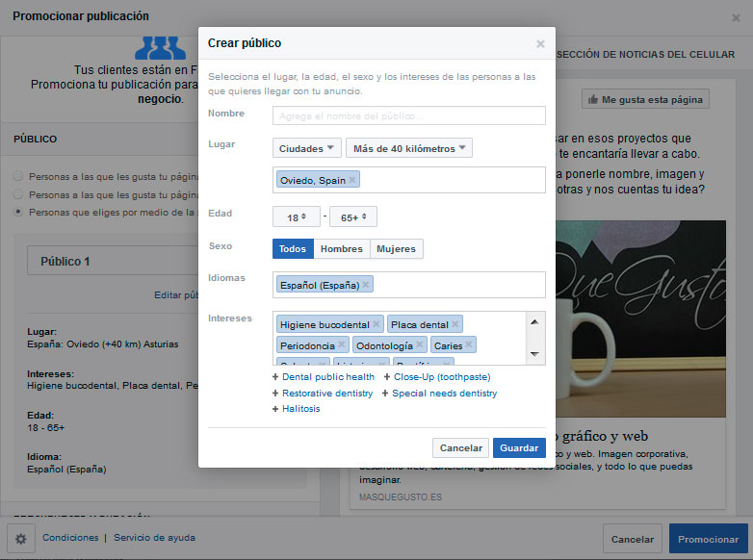Choose Mujeres as the target gender
This screenshot has width=753, height=560.
tap(396, 249)
